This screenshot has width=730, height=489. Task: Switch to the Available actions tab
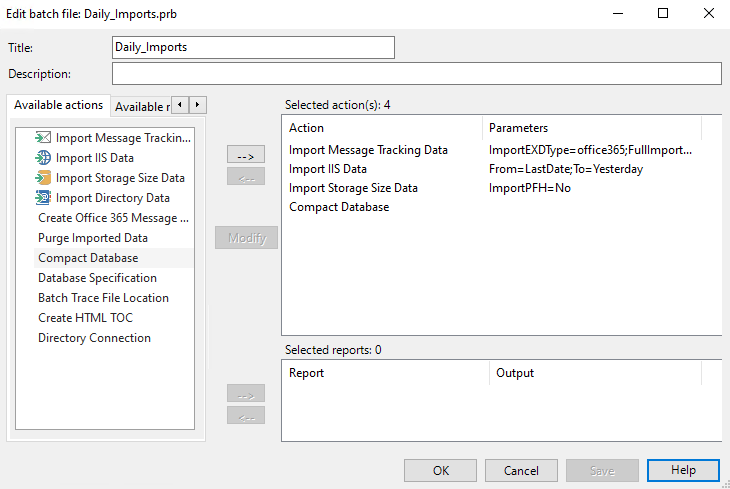tap(58, 105)
